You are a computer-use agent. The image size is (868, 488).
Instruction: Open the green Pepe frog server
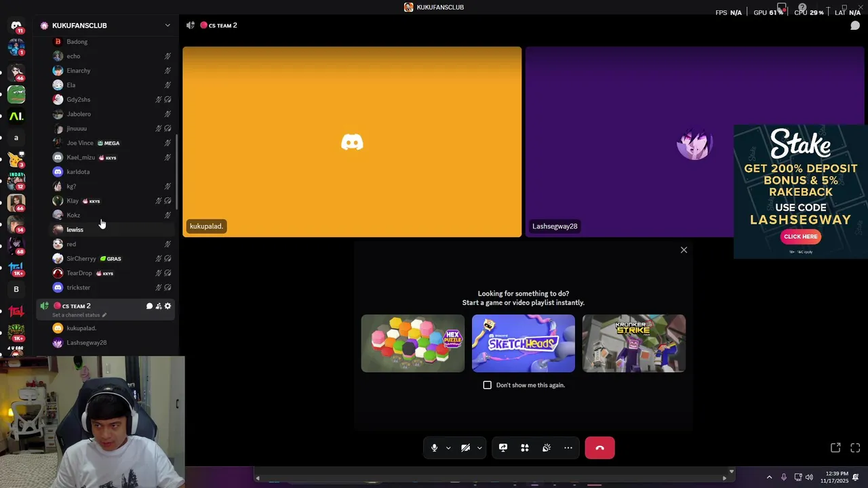[16, 94]
